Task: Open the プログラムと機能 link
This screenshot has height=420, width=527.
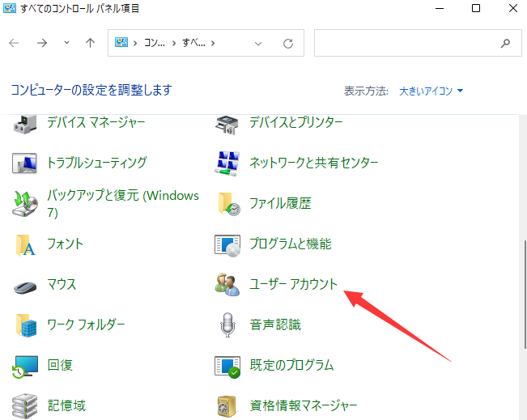Action: click(291, 244)
